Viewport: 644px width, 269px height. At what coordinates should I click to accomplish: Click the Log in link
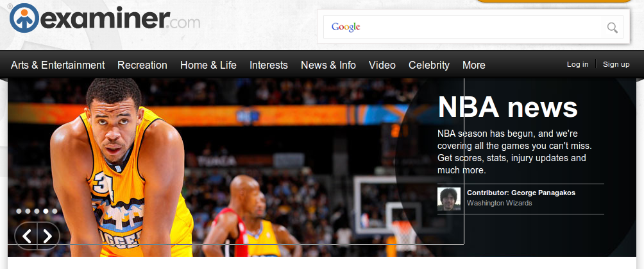tap(577, 64)
